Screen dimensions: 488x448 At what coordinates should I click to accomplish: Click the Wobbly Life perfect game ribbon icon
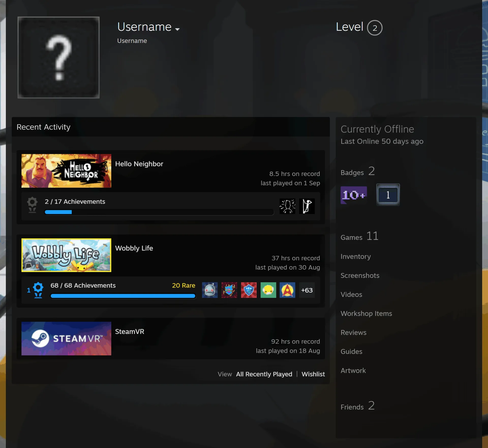[x=38, y=290]
